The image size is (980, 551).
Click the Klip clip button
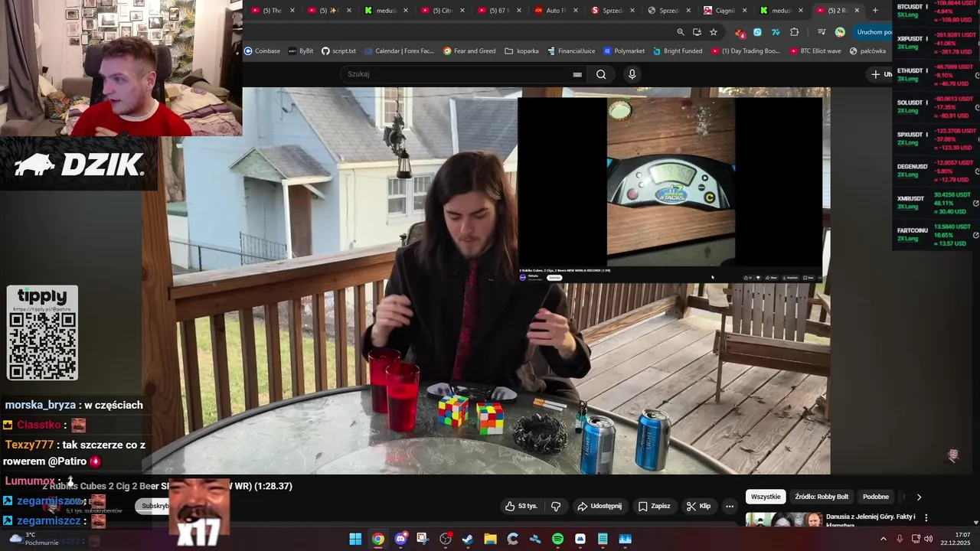(x=698, y=506)
